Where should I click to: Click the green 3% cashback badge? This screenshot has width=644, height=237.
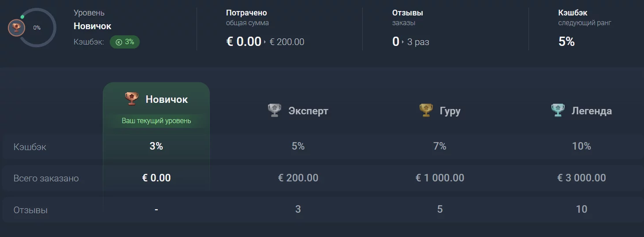[125, 42]
